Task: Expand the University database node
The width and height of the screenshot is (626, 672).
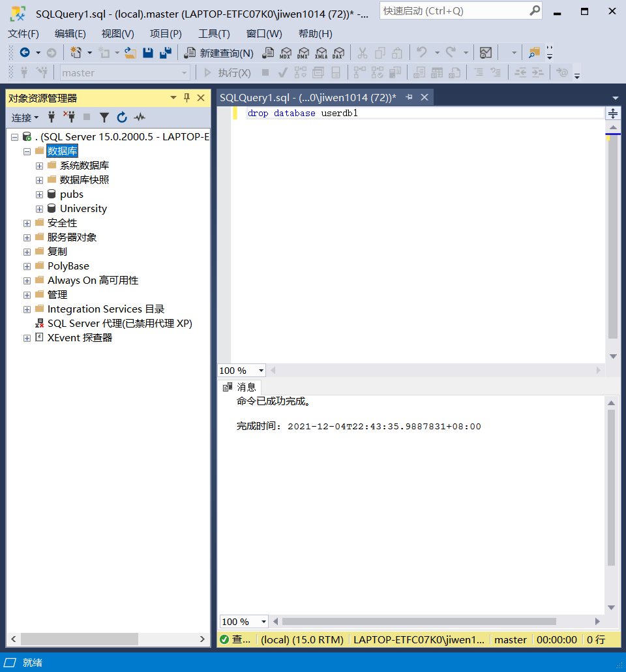Action: click(x=39, y=209)
